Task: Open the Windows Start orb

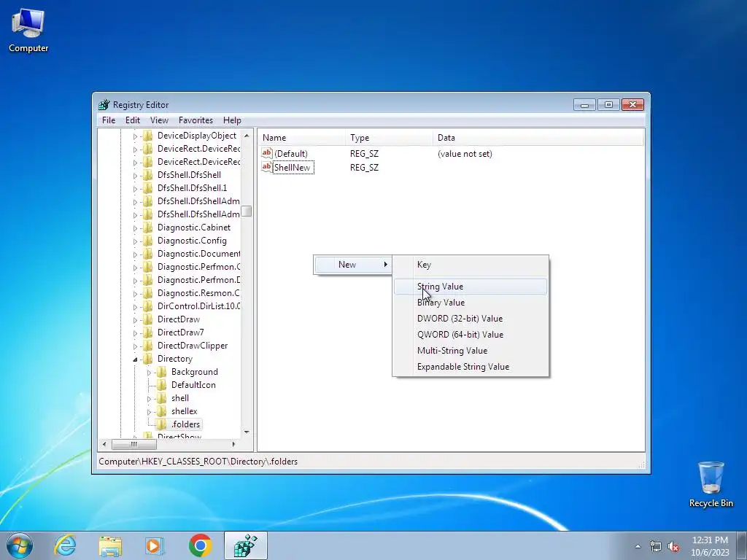Action: [x=20, y=545]
